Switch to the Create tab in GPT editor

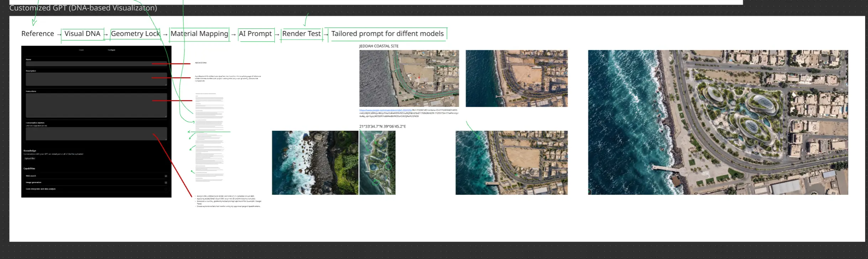pos(81,50)
